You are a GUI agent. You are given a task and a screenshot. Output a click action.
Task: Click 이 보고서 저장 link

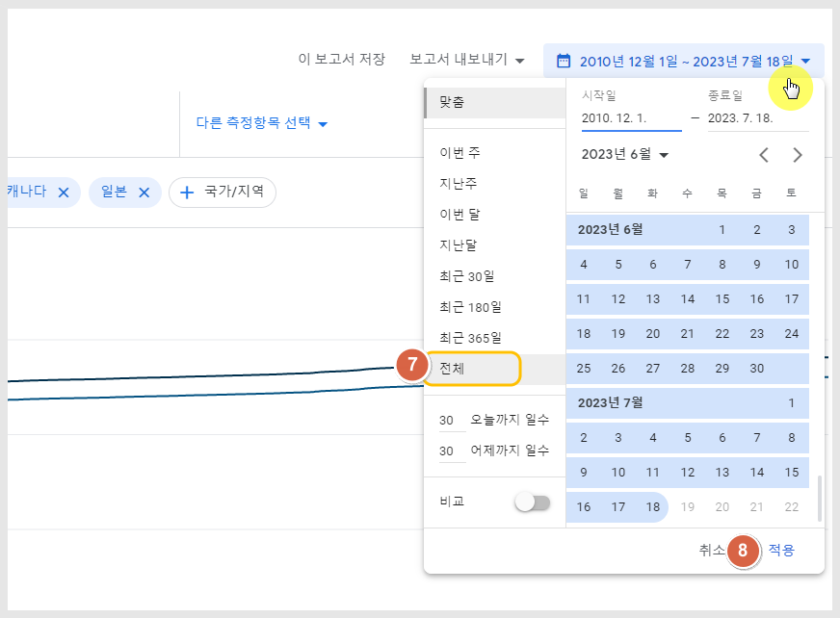pyautogui.click(x=342, y=59)
